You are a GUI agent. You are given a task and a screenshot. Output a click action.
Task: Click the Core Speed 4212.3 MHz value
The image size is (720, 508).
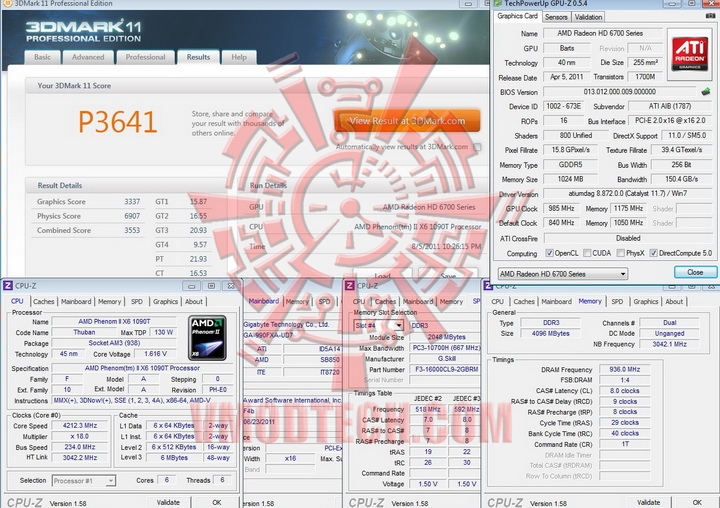pos(80,426)
